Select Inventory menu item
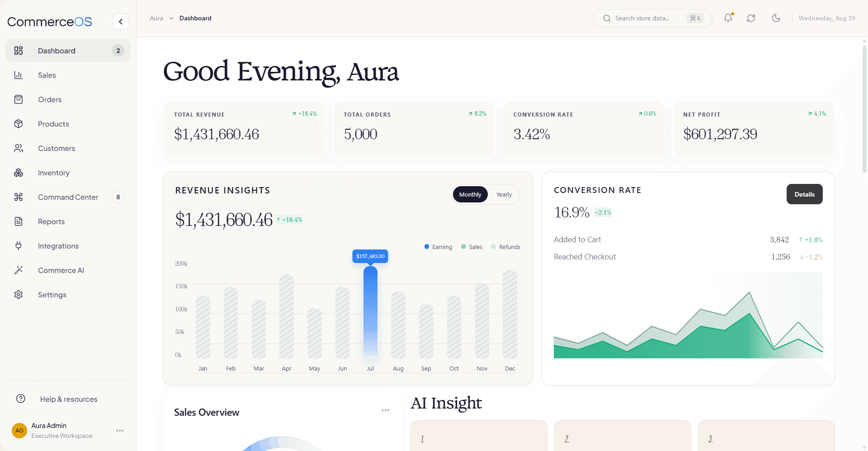The image size is (868, 451). (x=68, y=173)
